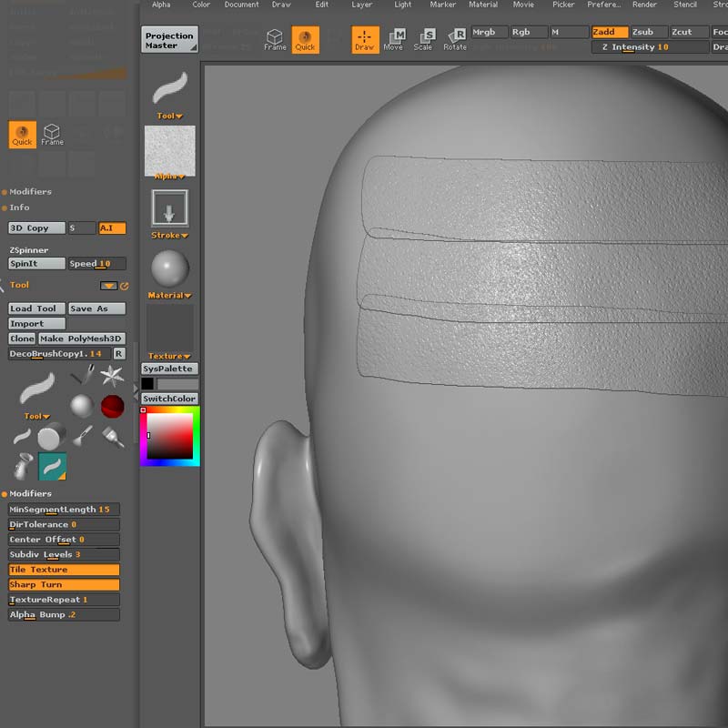Screen dimensions: 728x728
Task: Select the Draw mode icon
Action: pos(365,39)
